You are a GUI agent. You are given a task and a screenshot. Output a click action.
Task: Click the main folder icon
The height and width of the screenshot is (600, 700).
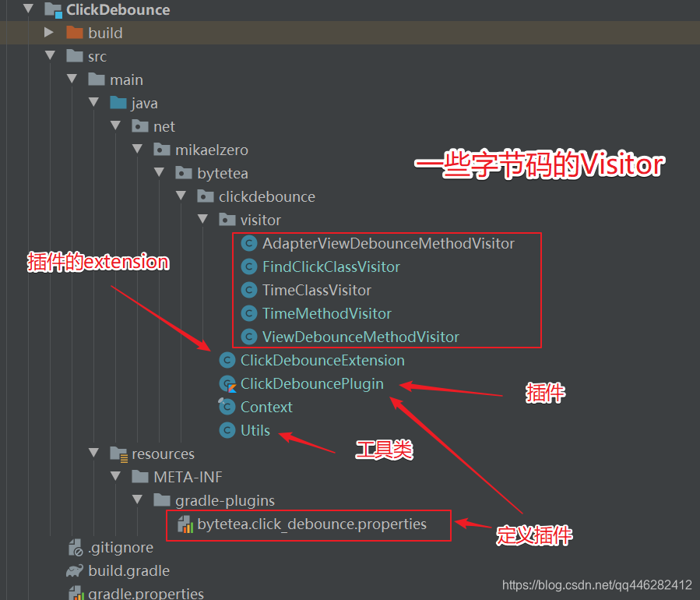click(97, 79)
